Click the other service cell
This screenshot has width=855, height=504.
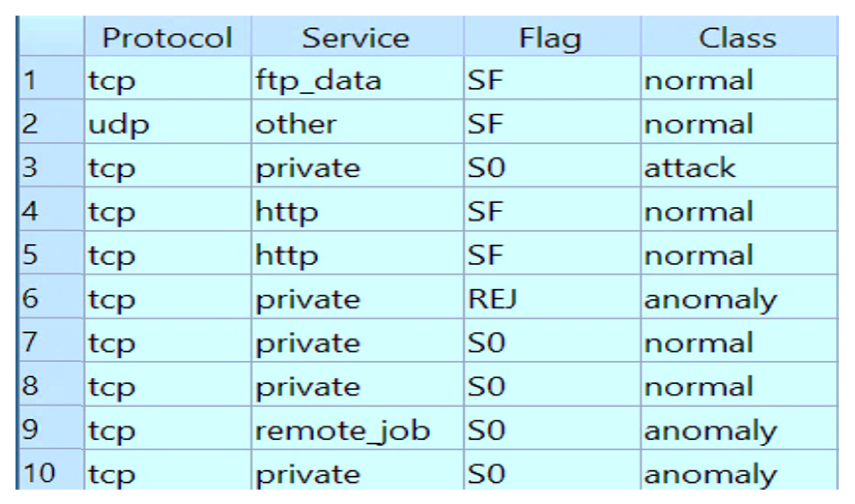tap(296, 124)
